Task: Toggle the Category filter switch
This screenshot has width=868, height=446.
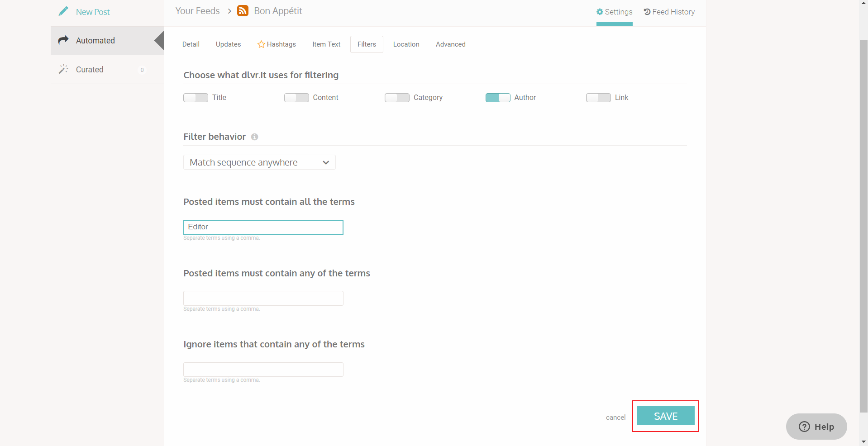Action: [397, 98]
